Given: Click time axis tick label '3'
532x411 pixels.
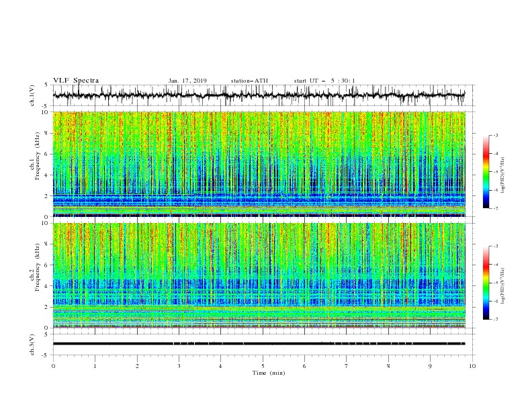Looking at the screenshot, I should 179,366.
